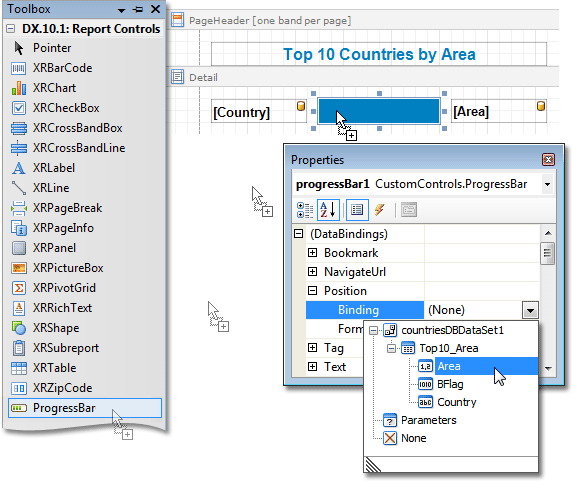Select the XRShape control icon
This screenshot has width=572, height=481.
tap(19, 328)
